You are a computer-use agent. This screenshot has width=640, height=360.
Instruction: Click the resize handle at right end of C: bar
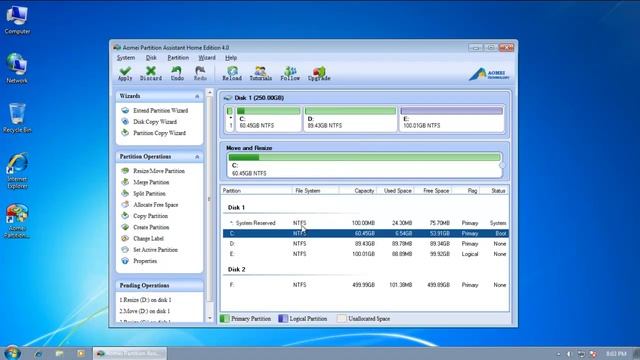[x=502, y=165]
